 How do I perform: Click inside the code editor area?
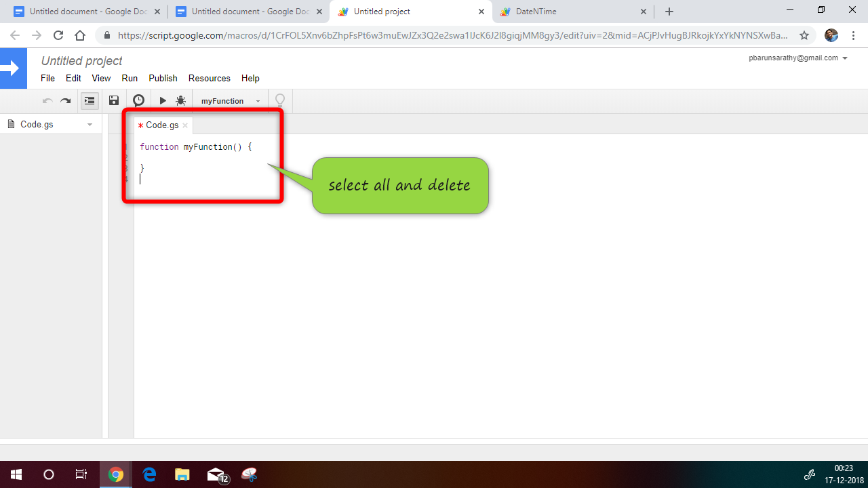pyautogui.click(x=500, y=285)
